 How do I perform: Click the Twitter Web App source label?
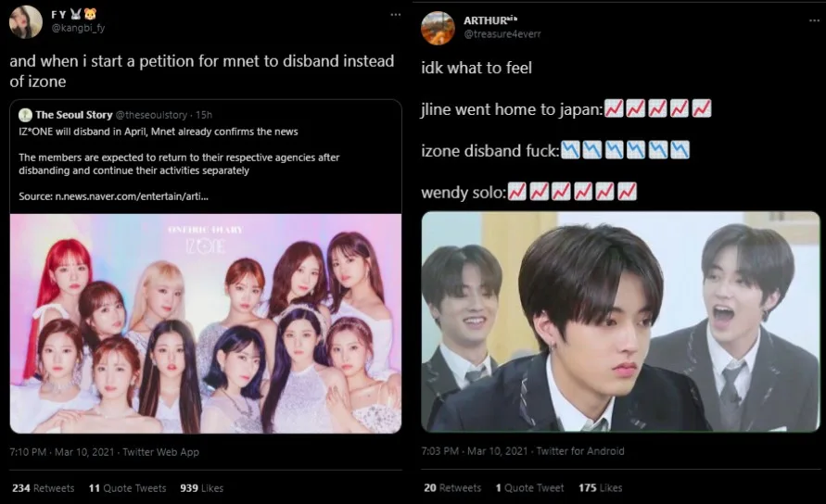click(x=160, y=452)
